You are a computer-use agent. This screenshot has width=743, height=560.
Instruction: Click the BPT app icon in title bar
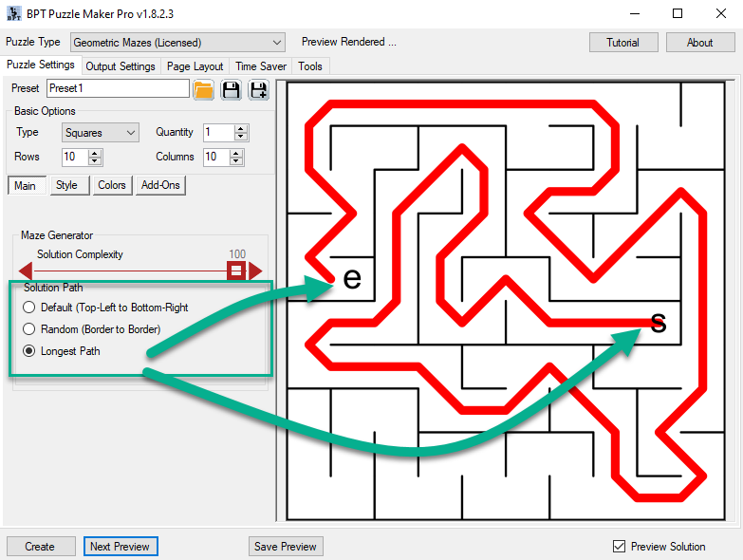click(13, 14)
